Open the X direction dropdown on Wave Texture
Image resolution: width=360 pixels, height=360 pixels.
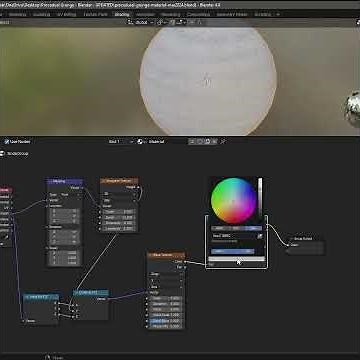point(166,280)
